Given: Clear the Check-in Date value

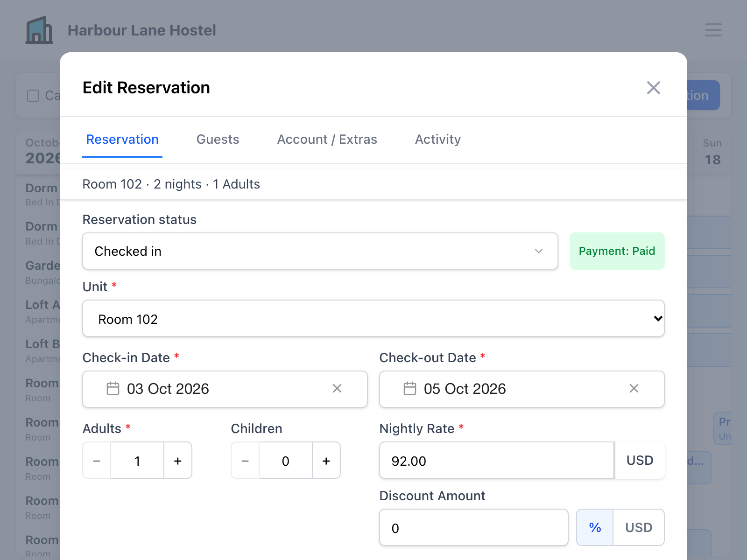Looking at the screenshot, I should (x=337, y=388).
